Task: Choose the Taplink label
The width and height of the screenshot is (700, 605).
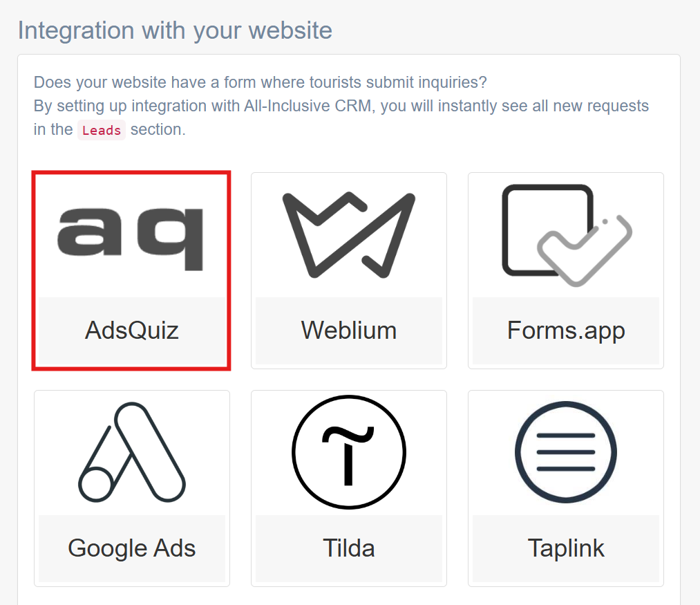Action: pos(566,548)
